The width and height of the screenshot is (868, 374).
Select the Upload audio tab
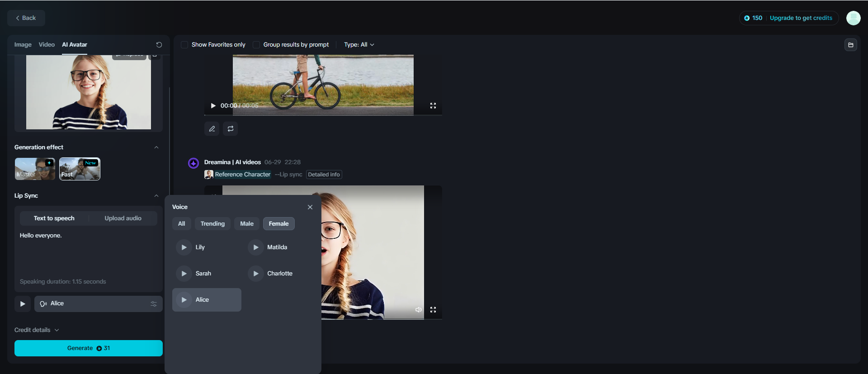pos(123,218)
